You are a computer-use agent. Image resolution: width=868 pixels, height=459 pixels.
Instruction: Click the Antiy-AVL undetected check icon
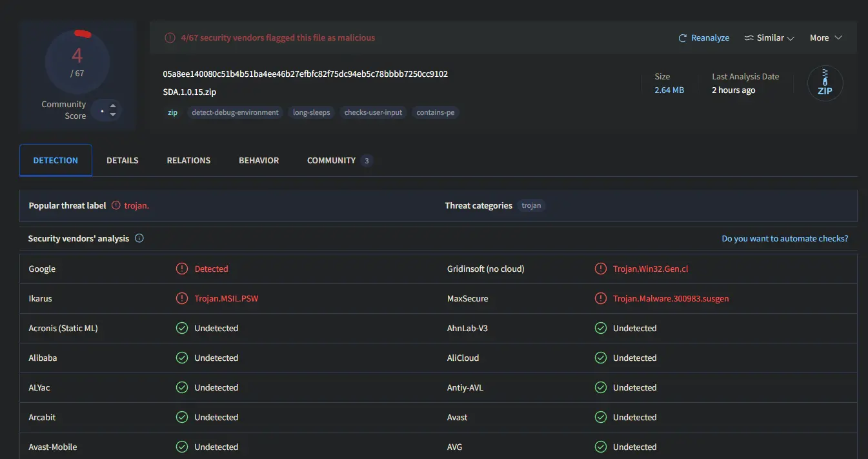(x=601, y=387)
